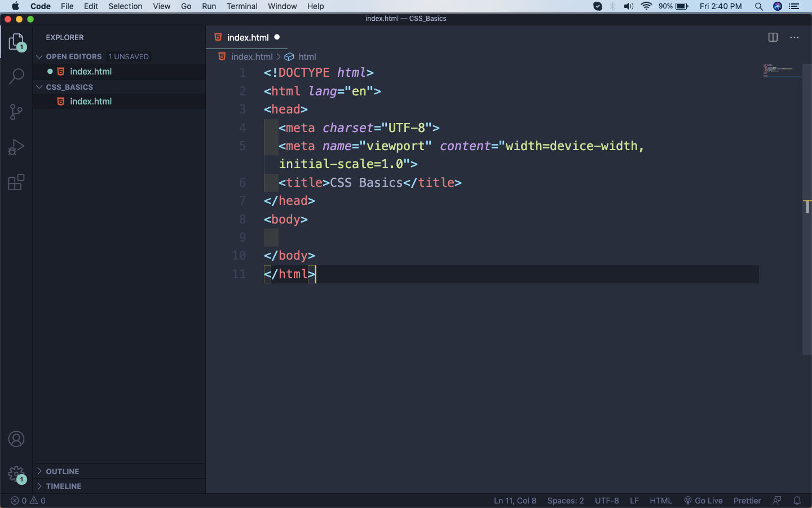Viewport: 812px width, 508px height.
Task: Split the editor to the right
Action: click(773, 37)
